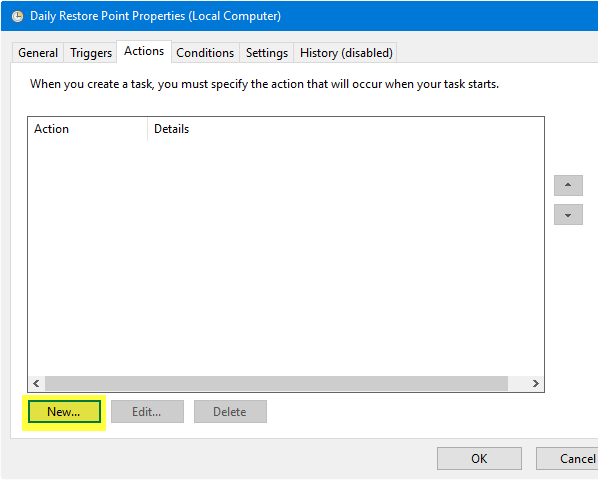Create a new action with New...
The height and width of the screenshot is (480, 598).
64,412
